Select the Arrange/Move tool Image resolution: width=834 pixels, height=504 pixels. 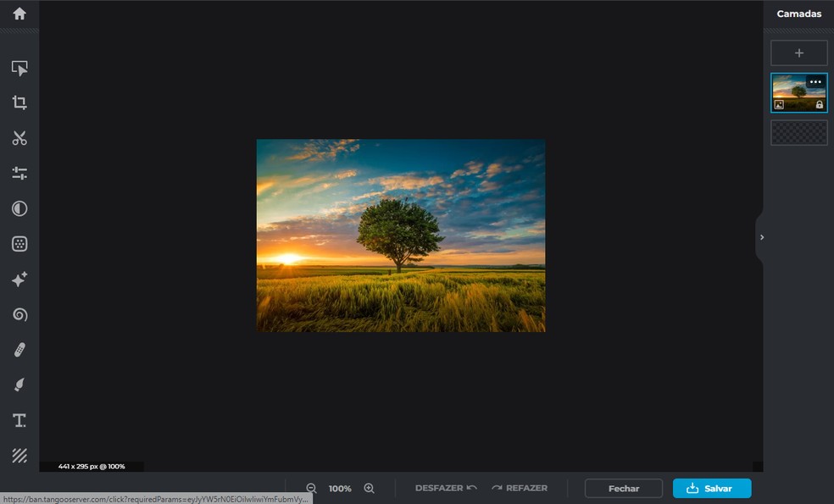coord(19,68)
